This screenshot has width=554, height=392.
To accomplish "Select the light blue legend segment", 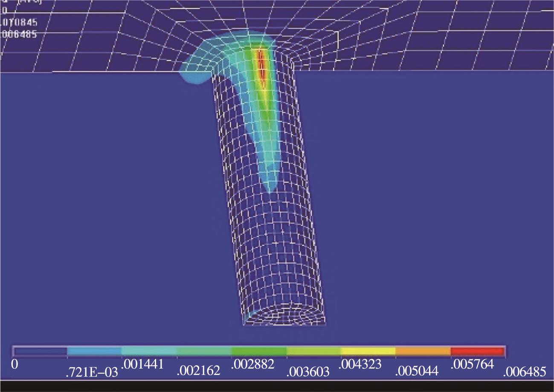I will 94,351.
